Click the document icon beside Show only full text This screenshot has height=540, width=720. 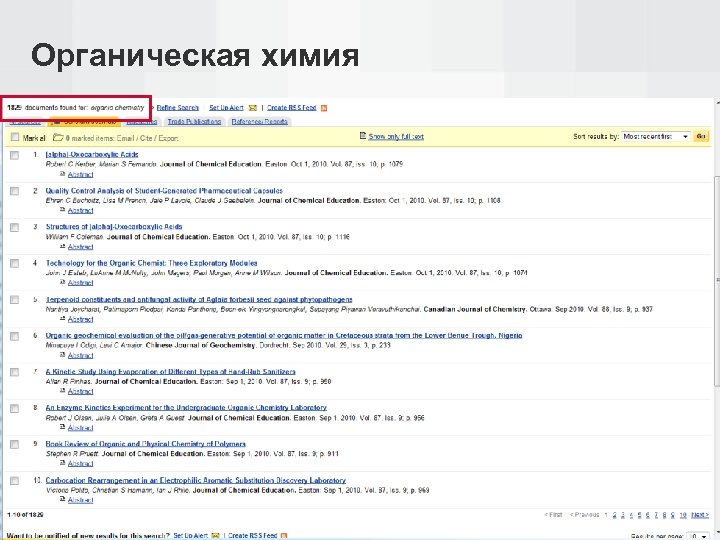coord(363,136)
